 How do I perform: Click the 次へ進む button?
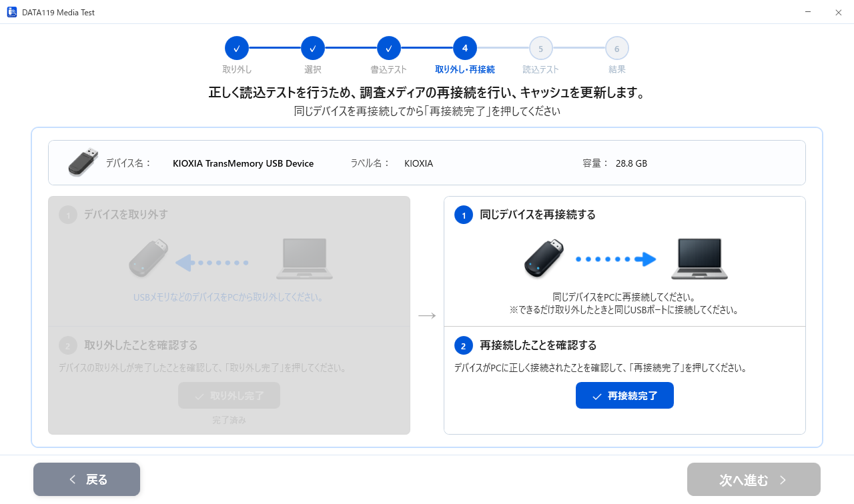[754, 479]
